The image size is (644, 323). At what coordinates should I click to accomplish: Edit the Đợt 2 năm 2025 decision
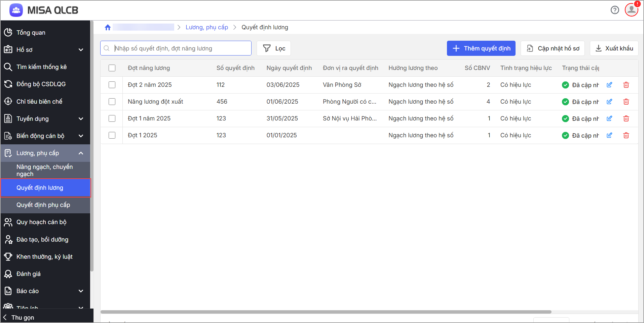pyautogui.click(x=609, y=85)
